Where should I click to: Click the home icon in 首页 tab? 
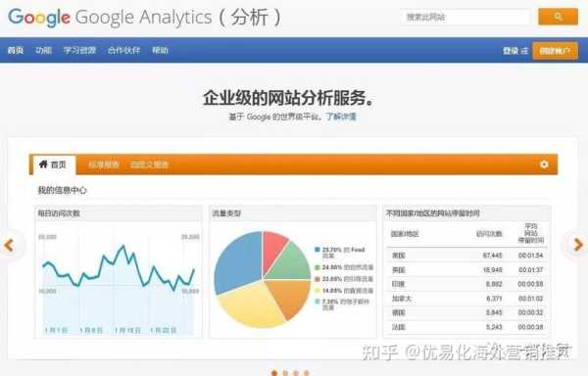pos(43,164)
